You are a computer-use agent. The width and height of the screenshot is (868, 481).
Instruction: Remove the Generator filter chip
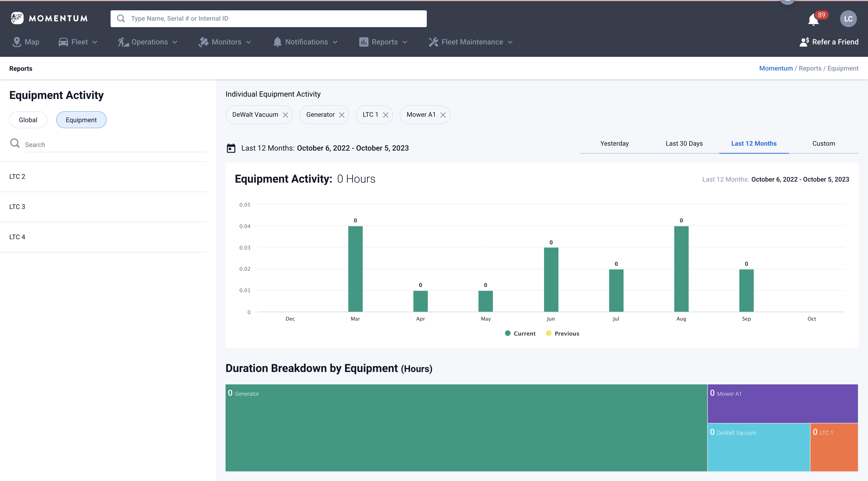342,115
